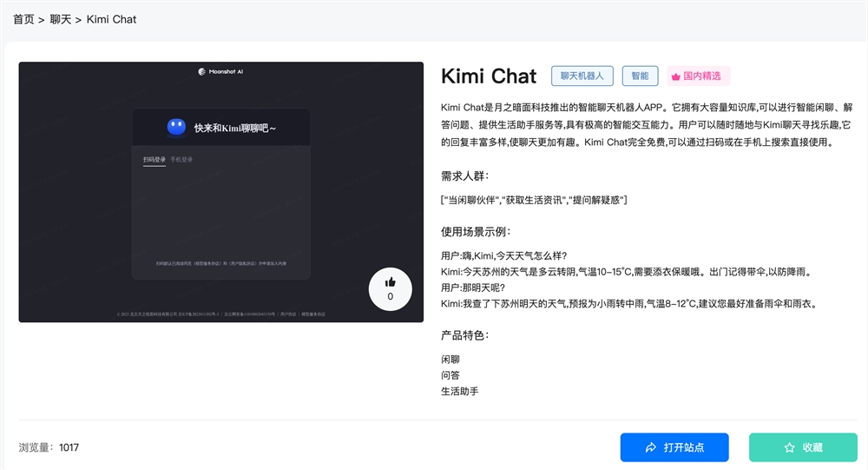
Task: Select the 智能 tag
Action: click(x=640, y=76)
